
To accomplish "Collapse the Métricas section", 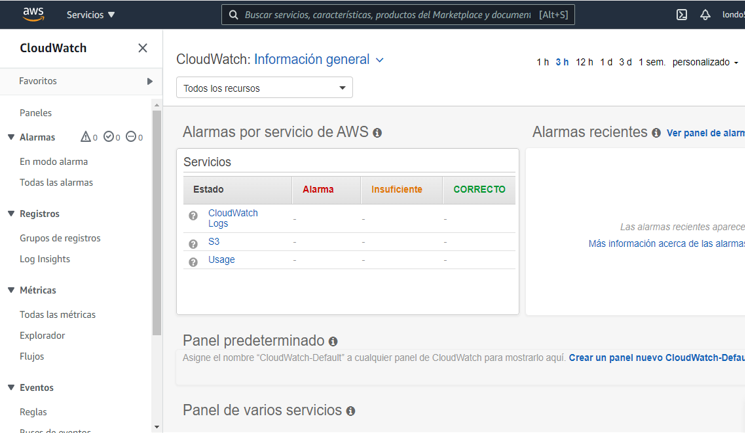I will tap(11, 290).
